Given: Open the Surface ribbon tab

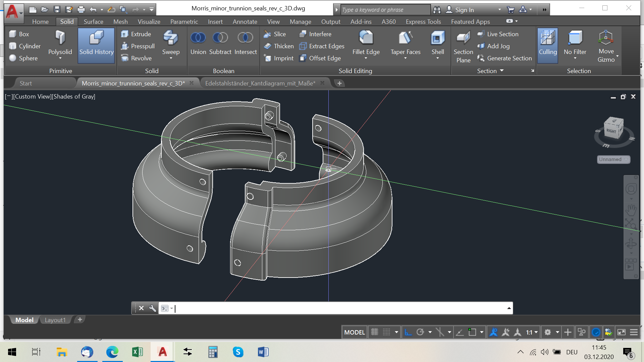Looking at the screenshot, I should pos(93,21).
